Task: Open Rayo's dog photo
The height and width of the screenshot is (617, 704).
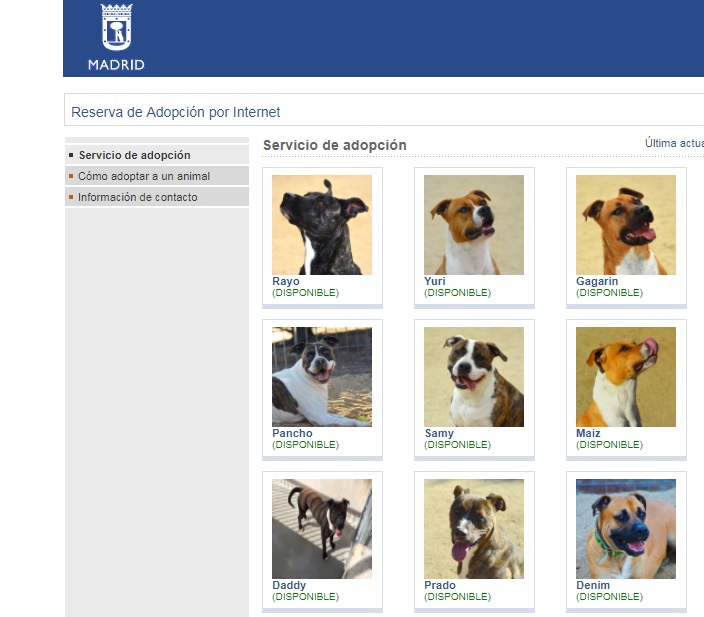Action: click(x=322, y=225)
